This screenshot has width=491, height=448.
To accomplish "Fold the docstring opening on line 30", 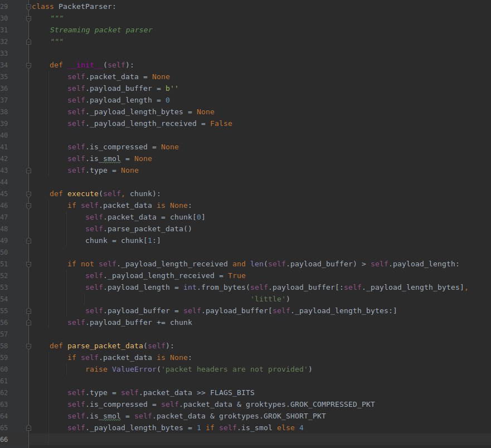I will coord(28,18).
